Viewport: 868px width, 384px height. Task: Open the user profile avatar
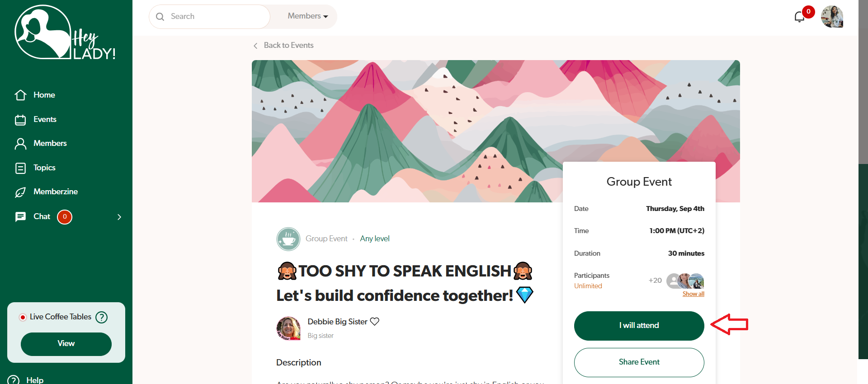(x=832, y=17)
